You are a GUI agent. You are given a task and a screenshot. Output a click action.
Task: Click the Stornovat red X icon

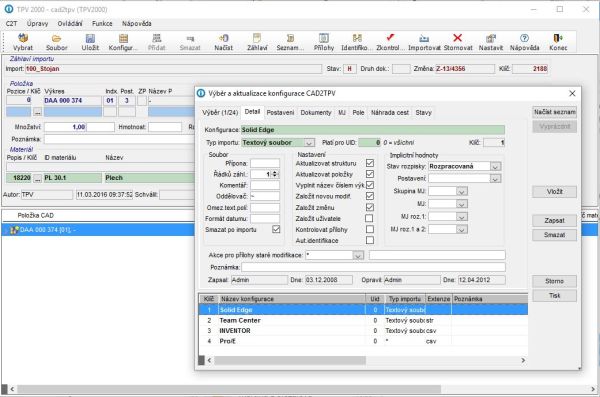pyautogui.click(x=457, y=38)
